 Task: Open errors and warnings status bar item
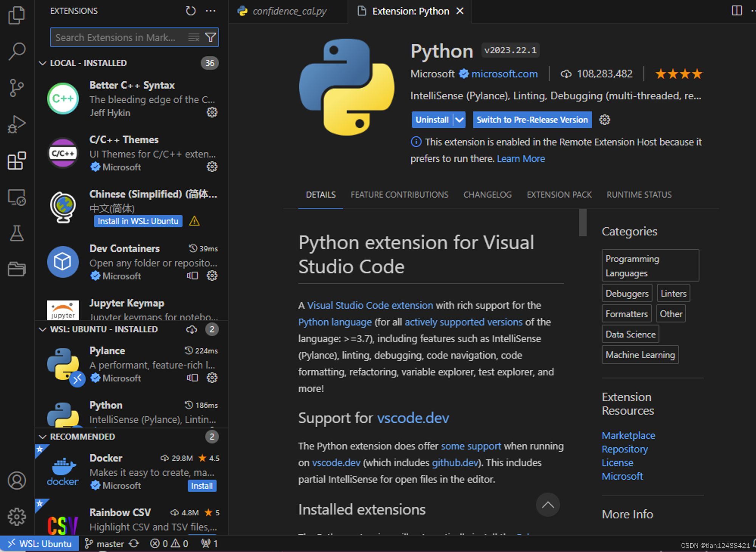pos(169,544)
